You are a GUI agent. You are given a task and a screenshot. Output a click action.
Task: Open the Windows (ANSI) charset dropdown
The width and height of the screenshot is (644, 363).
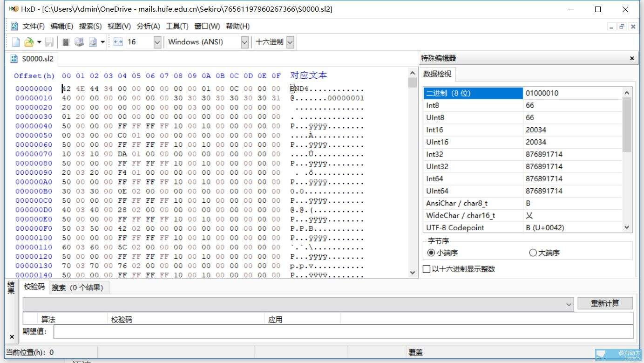pyautogui.click(x=244, y=42)
